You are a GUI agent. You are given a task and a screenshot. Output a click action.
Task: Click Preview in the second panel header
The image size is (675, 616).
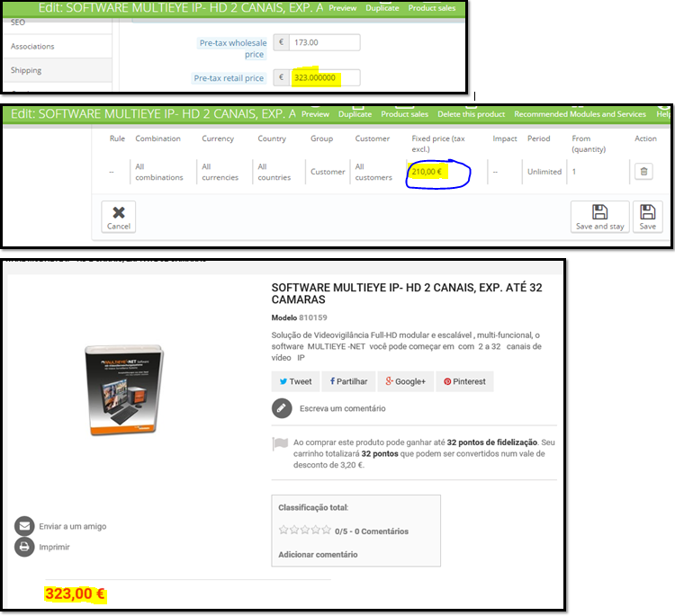click(315, 114)
